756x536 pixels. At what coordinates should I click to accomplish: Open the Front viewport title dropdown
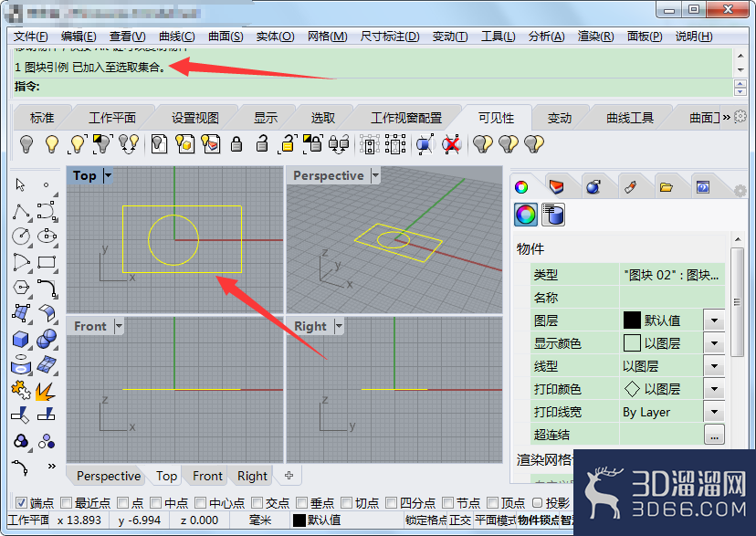click(x=119, y=326)
